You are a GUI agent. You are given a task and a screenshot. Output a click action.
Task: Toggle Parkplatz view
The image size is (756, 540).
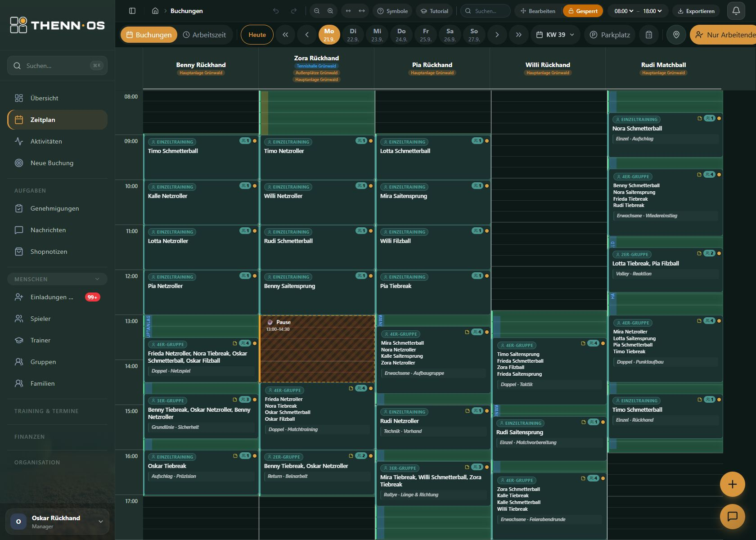click(x=610, y=35)
